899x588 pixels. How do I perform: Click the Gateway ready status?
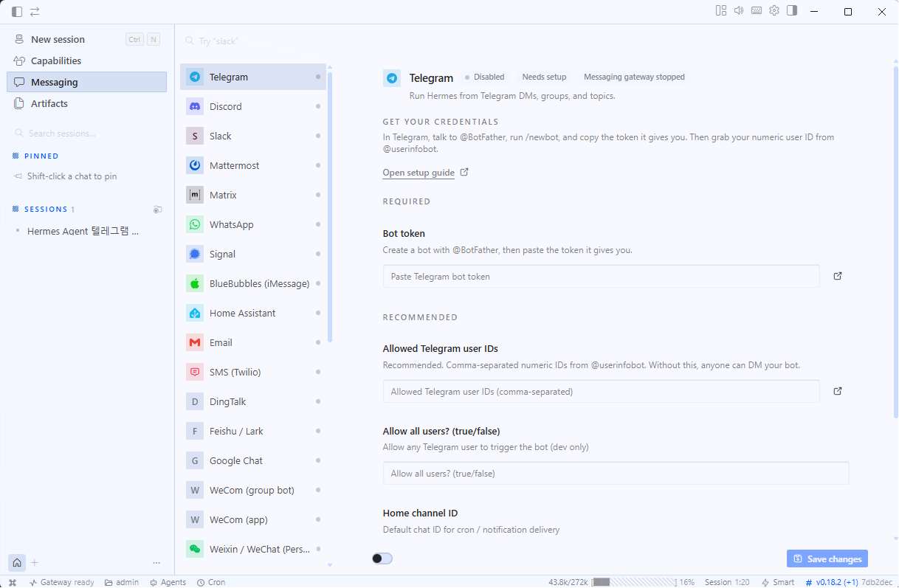point(62,582)
